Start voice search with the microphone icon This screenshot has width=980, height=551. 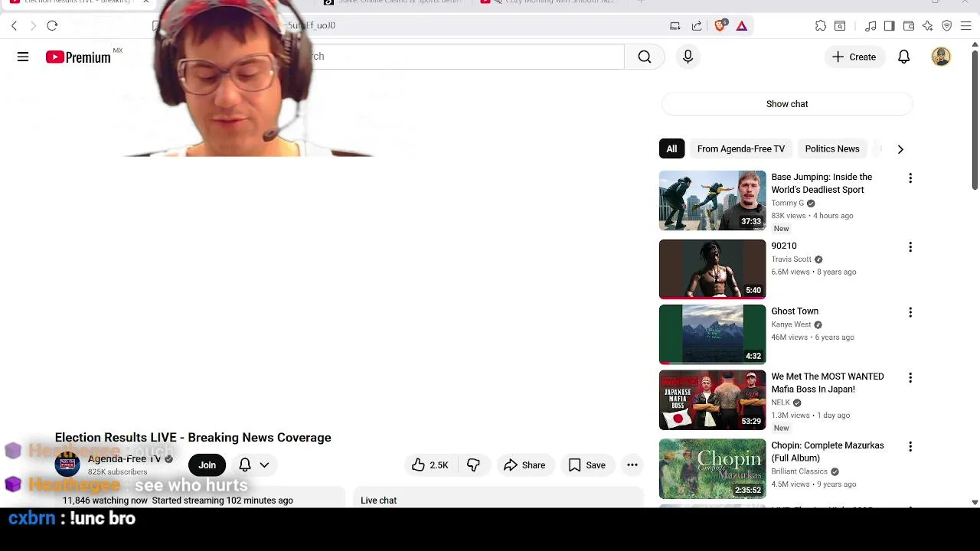pyautogui.click(x=688, y=57)
